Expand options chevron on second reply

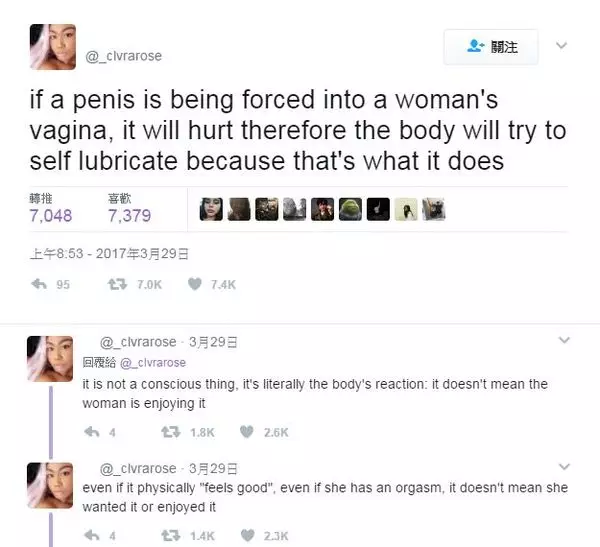(x=564, y=466)
